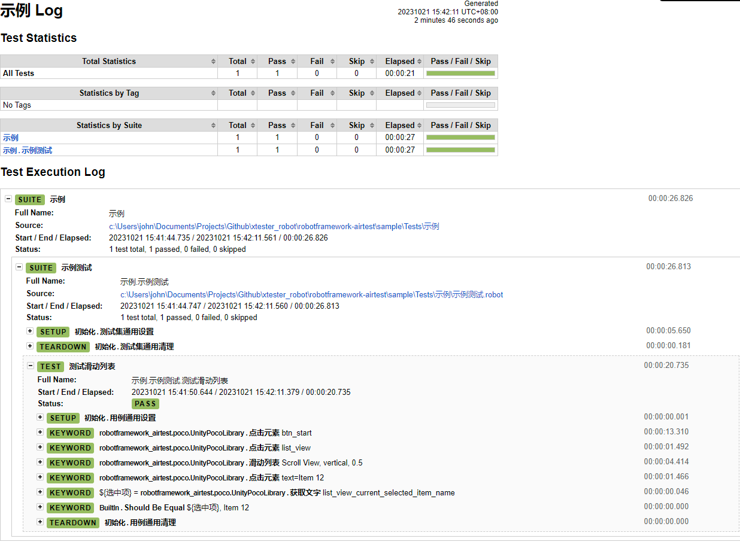Sort Total Statistics by Elapsed column
Viewport: 740px width, 560px height.
[400, 61]
